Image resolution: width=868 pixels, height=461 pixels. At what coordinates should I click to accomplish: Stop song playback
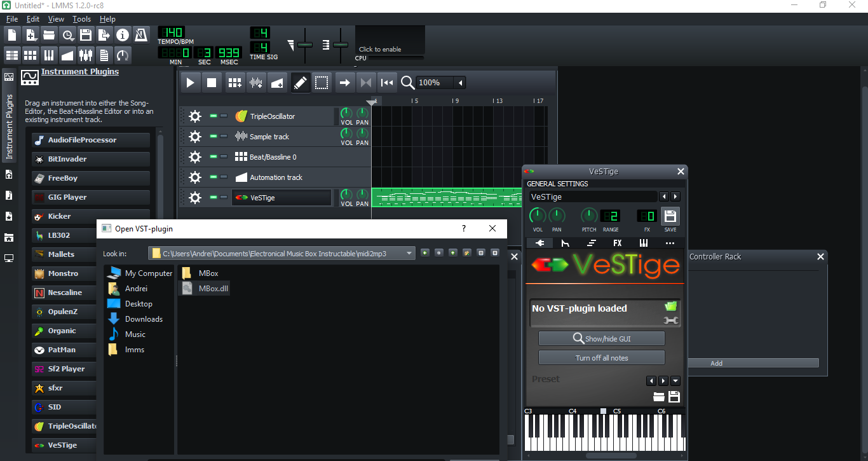[212, 83]
